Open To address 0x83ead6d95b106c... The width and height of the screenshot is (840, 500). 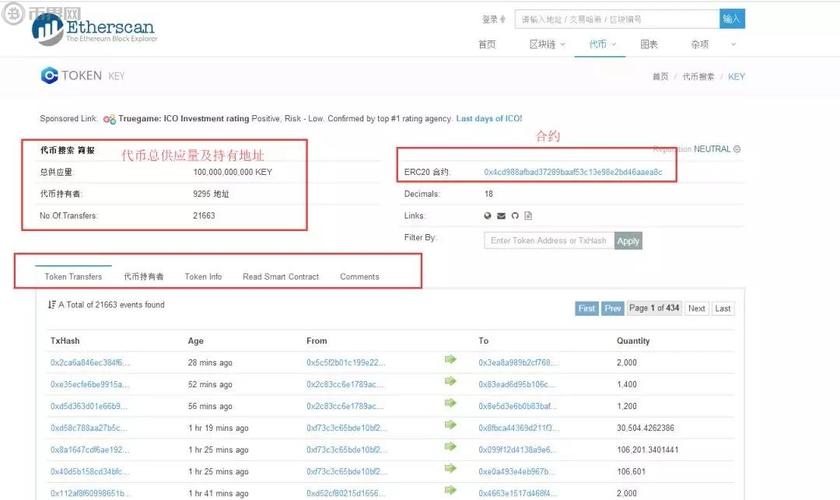(x=516, y=385)
